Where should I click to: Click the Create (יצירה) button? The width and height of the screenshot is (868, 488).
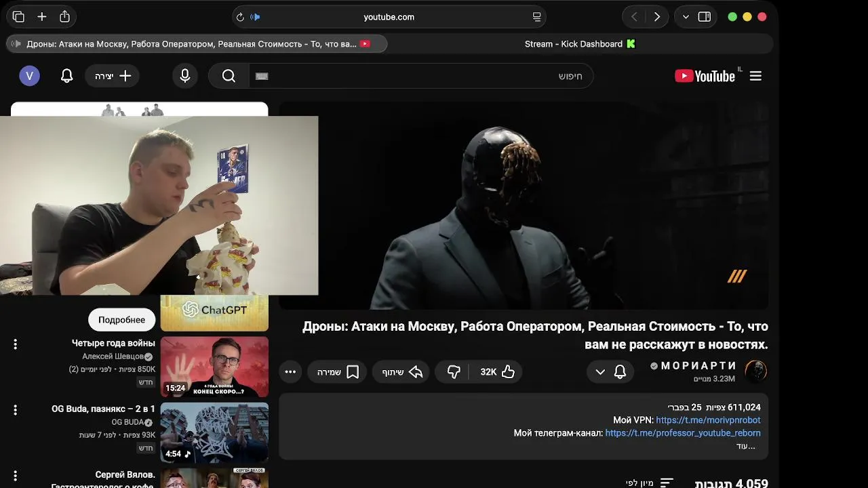[x=113, y=76]
